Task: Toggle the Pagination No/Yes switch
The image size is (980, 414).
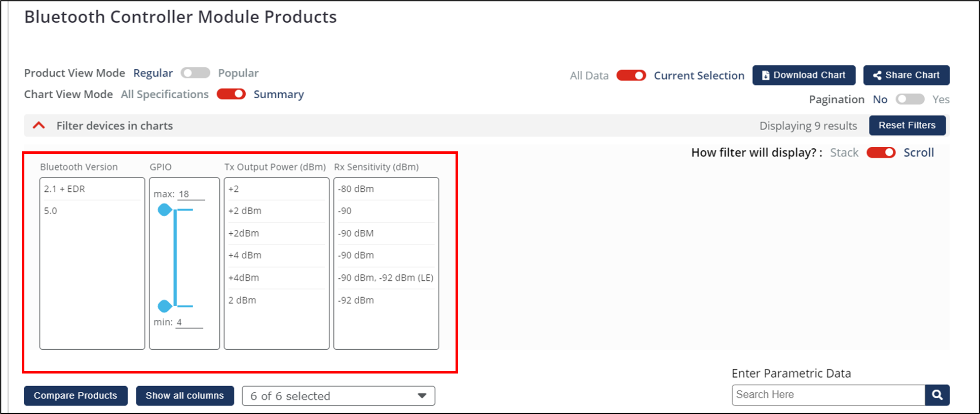Action: (x=910, y=99)
